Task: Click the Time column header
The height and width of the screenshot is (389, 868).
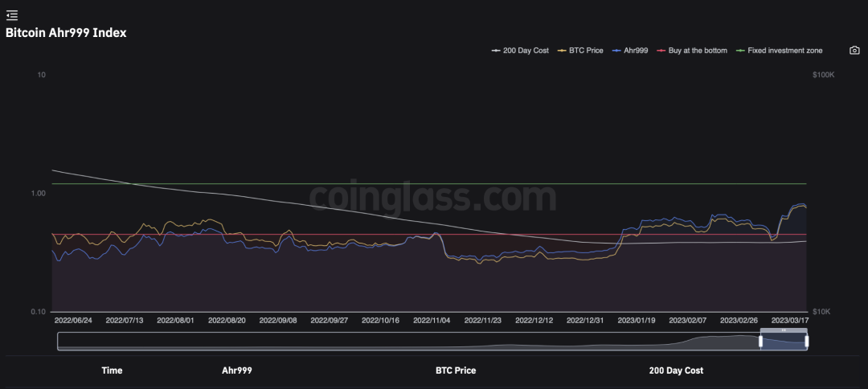Action: pyautogui.click(x=112, y=371)
